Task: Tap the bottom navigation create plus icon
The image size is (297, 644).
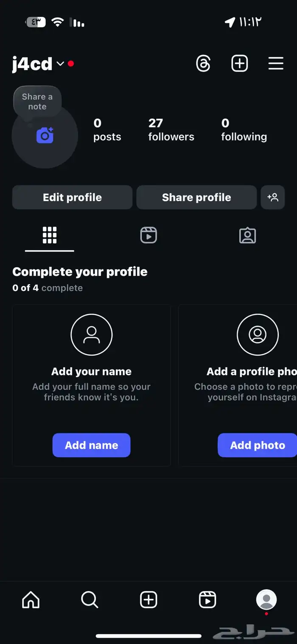Action: [148, 600]
